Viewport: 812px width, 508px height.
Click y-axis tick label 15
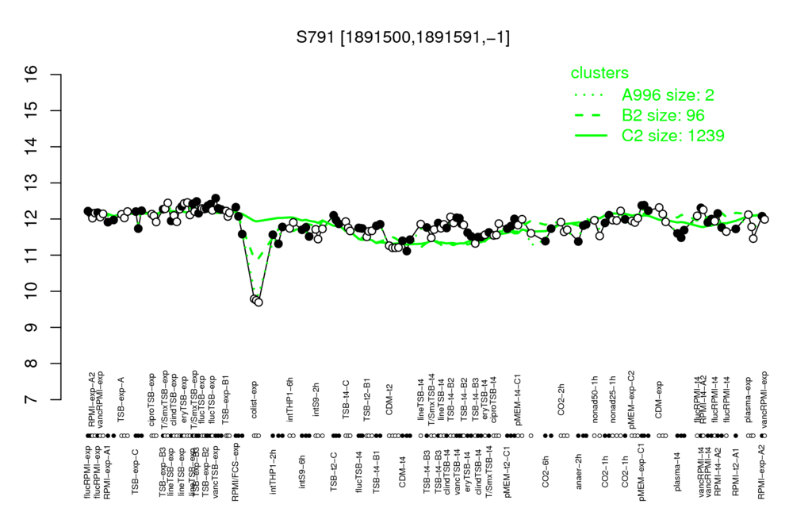[x=32, y=110]
